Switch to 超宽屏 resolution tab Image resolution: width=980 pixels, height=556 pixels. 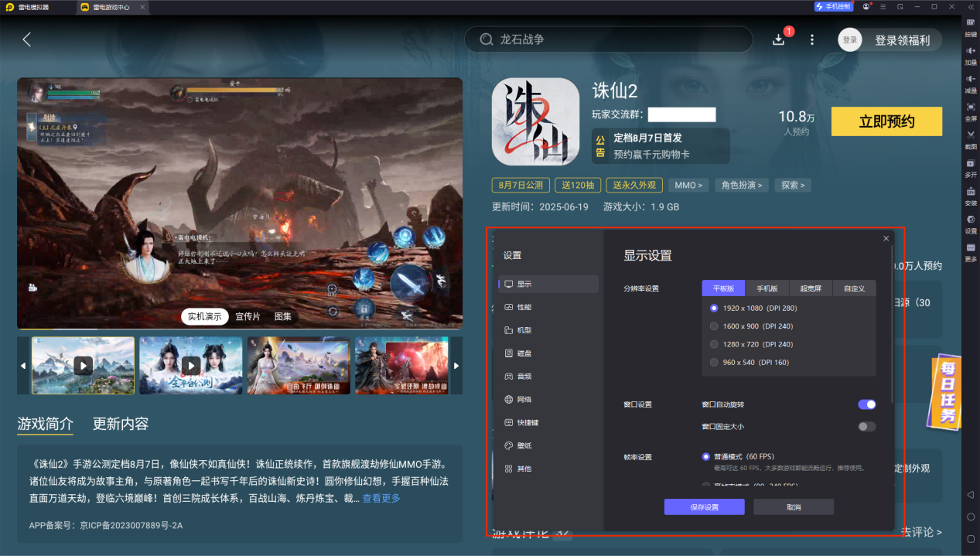click(x=811, y=288)
